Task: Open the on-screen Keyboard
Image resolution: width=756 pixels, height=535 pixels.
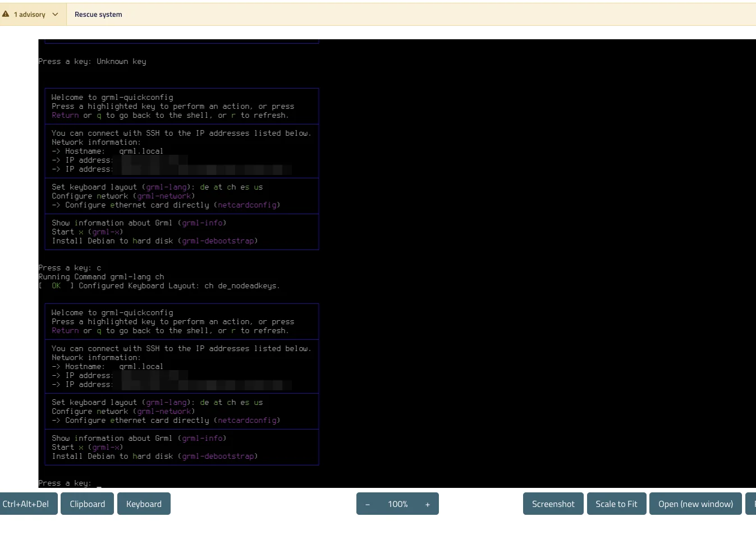Action: tap(144, 504)
